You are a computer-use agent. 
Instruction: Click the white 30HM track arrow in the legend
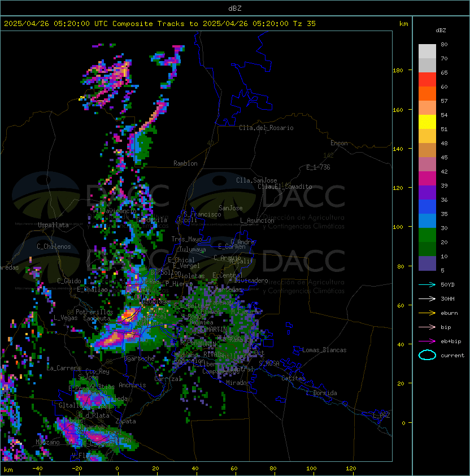point(427,298)
